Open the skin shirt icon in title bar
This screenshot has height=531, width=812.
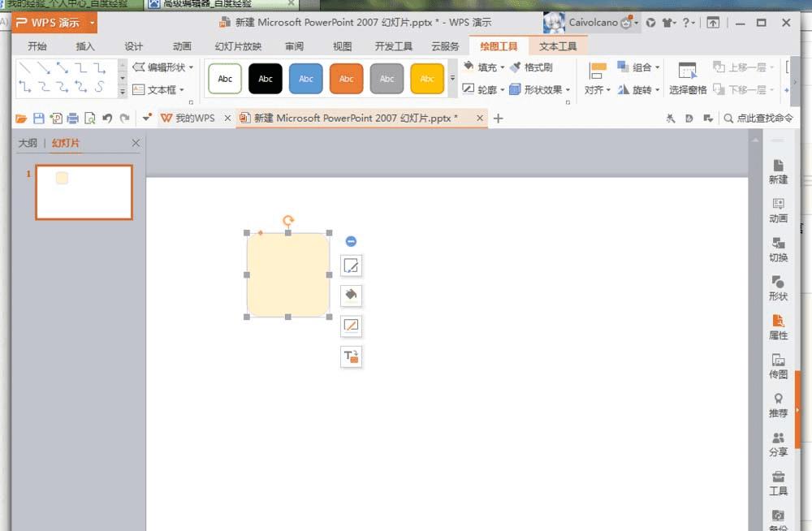(668, 22)
